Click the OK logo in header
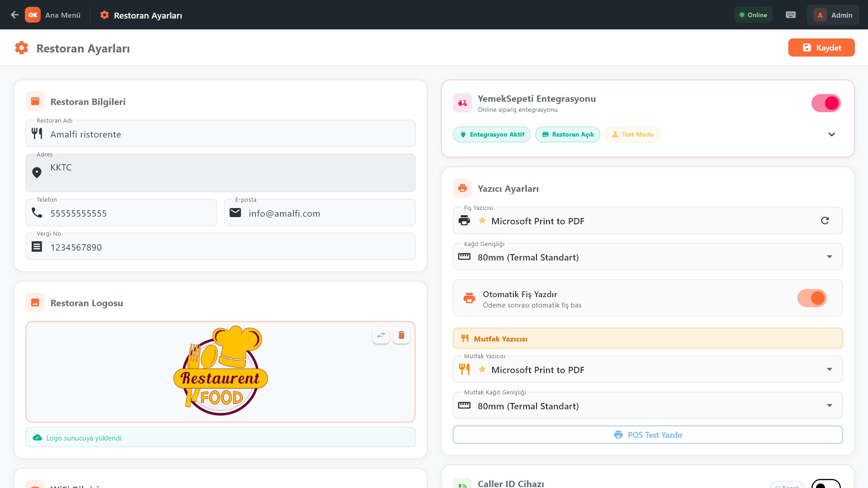868x488 pixels. pos(33,15)
